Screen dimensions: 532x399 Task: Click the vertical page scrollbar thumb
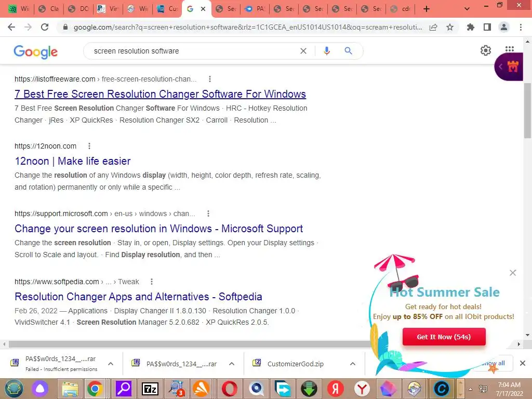(527, 111)
